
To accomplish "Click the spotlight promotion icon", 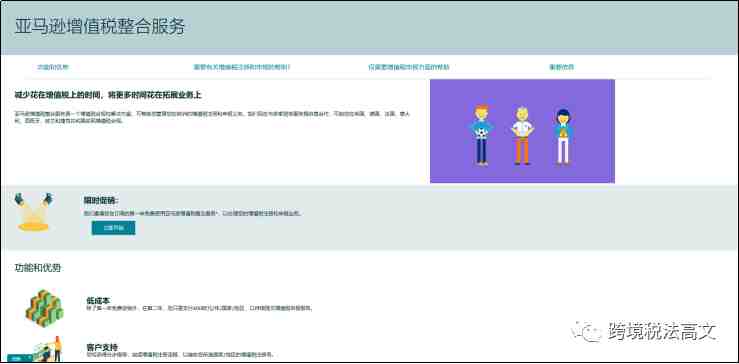I will click(x=33, y=212).
